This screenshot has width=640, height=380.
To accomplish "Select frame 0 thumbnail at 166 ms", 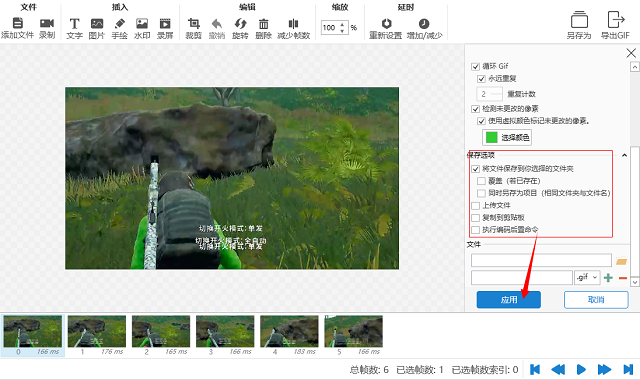I will tap(33, 336).
